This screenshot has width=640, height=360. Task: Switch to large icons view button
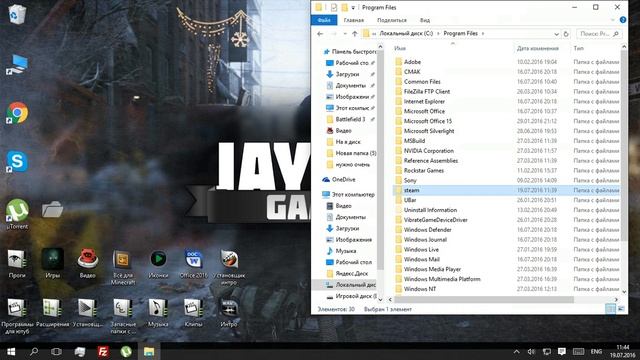(621, 309)
